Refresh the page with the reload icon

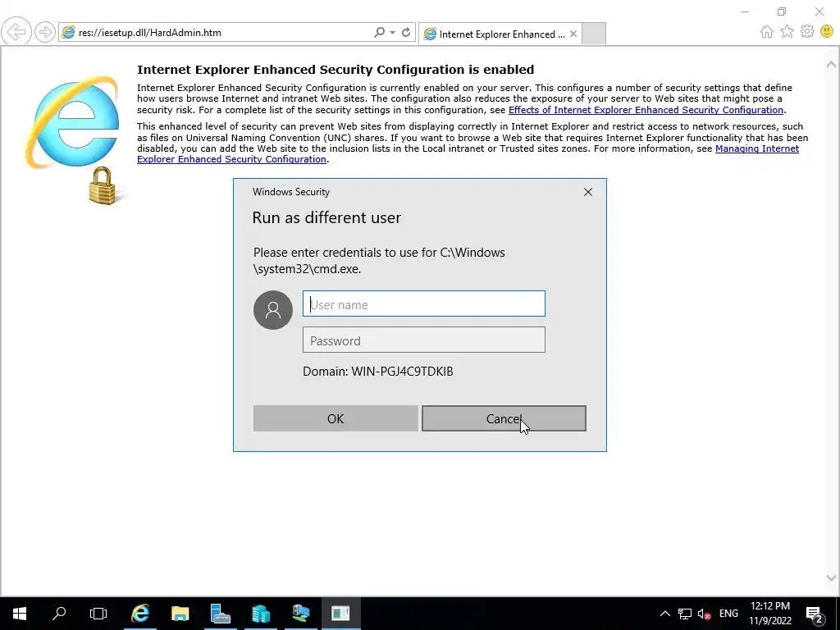coord(406,32)
